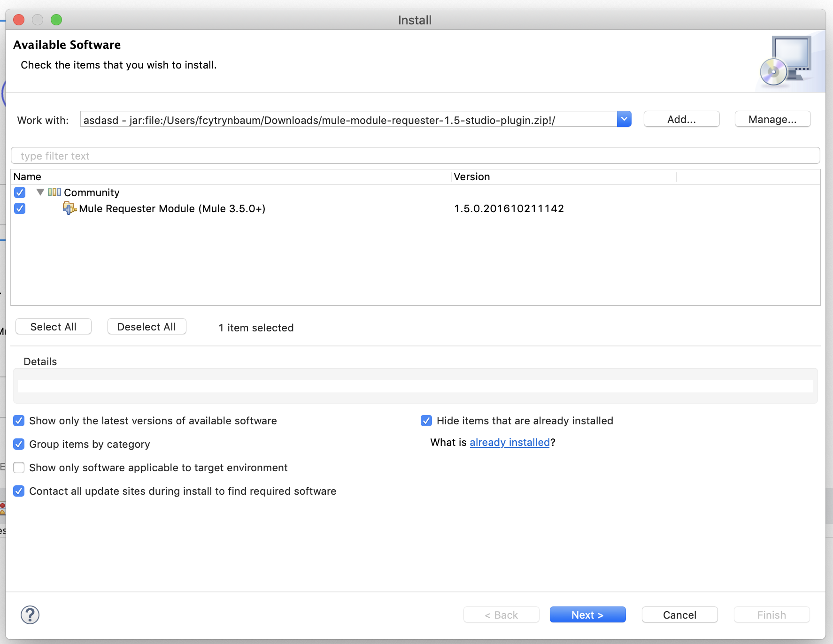Click the Mule Requester Module plugin icon
The width and height of the screenshot is (833, 644).
pyautogui.click(x=69, y=208)
